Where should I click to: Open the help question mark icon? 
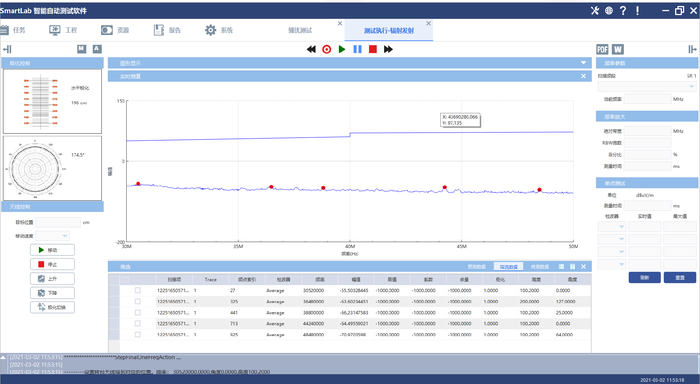click(x=623, y=10)
